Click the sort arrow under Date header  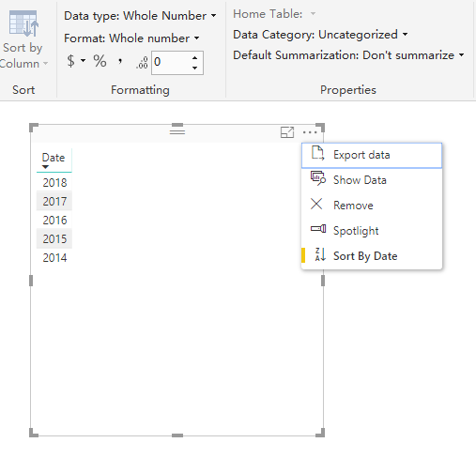[45, 167]
